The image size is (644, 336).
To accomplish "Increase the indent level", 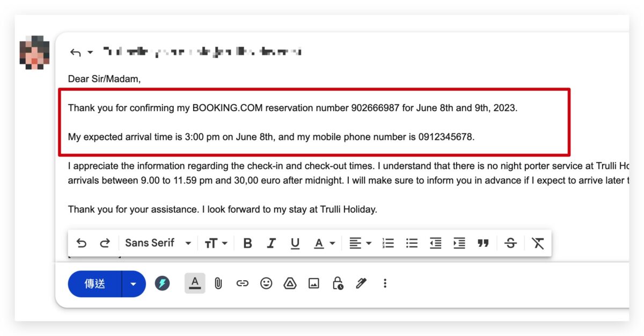I will 459,243.
